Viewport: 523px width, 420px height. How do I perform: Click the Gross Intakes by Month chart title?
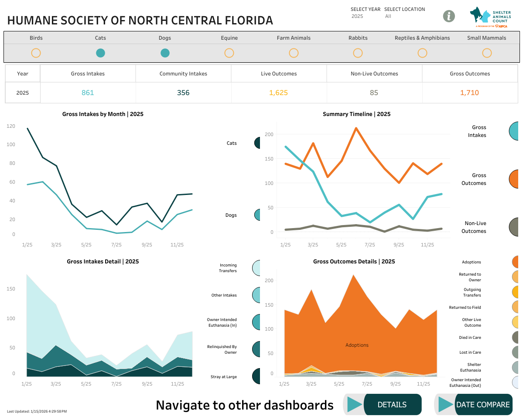tap(103, 114)
